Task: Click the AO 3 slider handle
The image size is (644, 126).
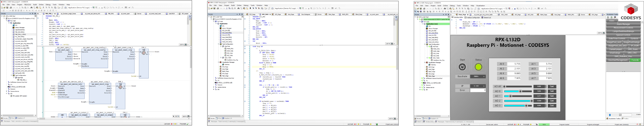Action: coord(526,105)
